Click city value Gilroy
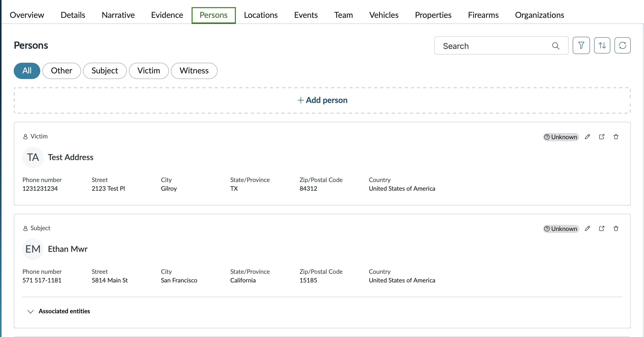 tap(169, 189)
